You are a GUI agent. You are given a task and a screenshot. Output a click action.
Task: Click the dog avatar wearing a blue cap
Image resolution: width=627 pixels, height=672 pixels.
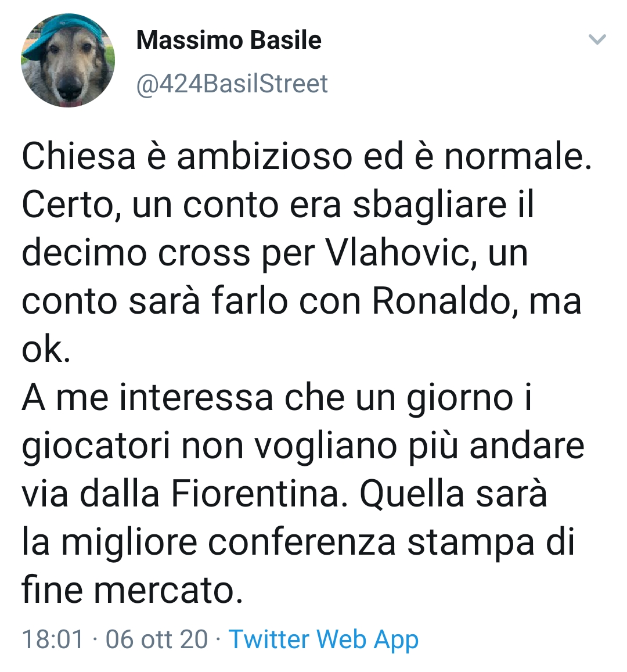[x=66, y=58]
